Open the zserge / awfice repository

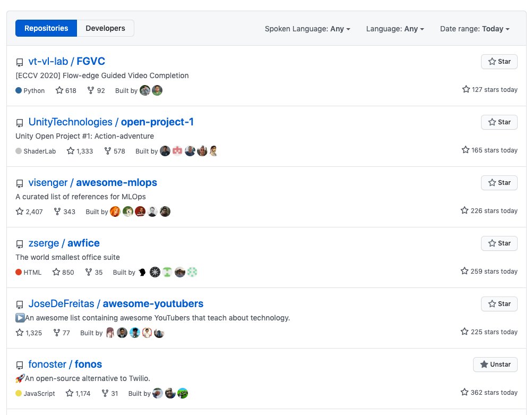click(64, 243)
